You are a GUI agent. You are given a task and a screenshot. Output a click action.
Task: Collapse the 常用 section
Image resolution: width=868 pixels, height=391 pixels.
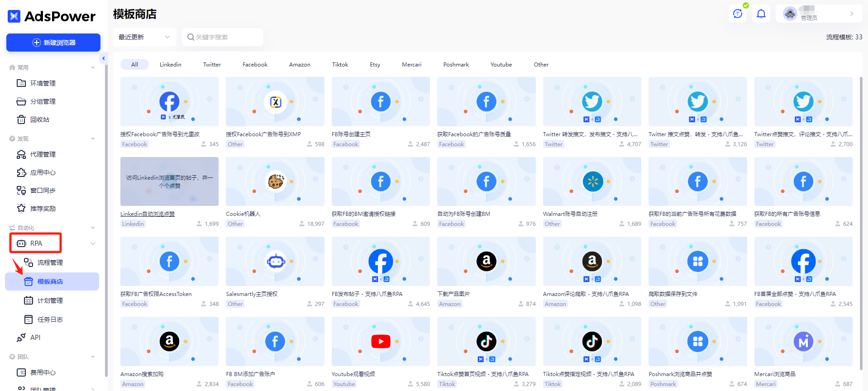(93, 68)
